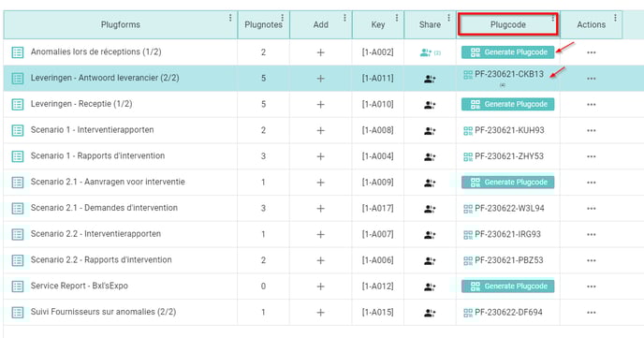Generate Plugcode for Scenario 2.1 - Aanvragen voor interventie

[507, 183]
